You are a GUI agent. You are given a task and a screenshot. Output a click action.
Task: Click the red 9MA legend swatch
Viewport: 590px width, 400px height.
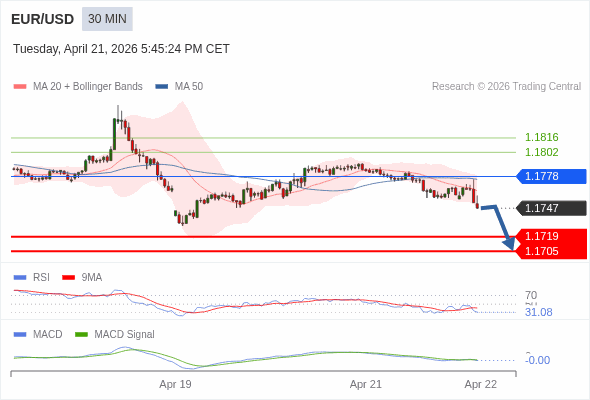[68, 278]
